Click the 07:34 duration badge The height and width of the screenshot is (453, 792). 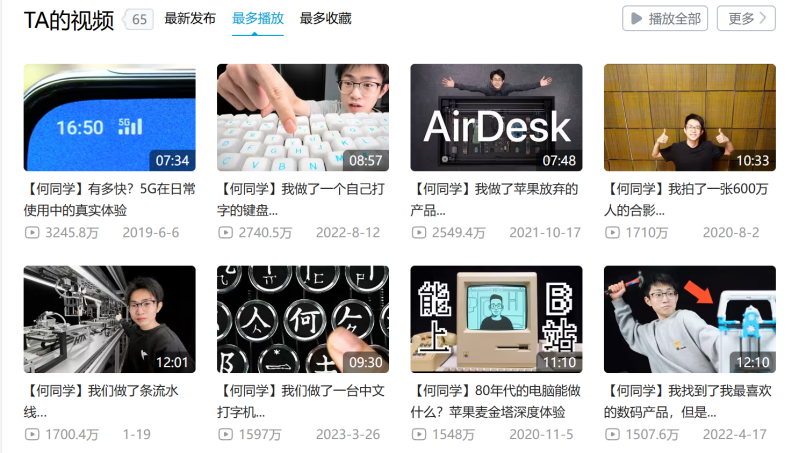click(x=172, y=161)
